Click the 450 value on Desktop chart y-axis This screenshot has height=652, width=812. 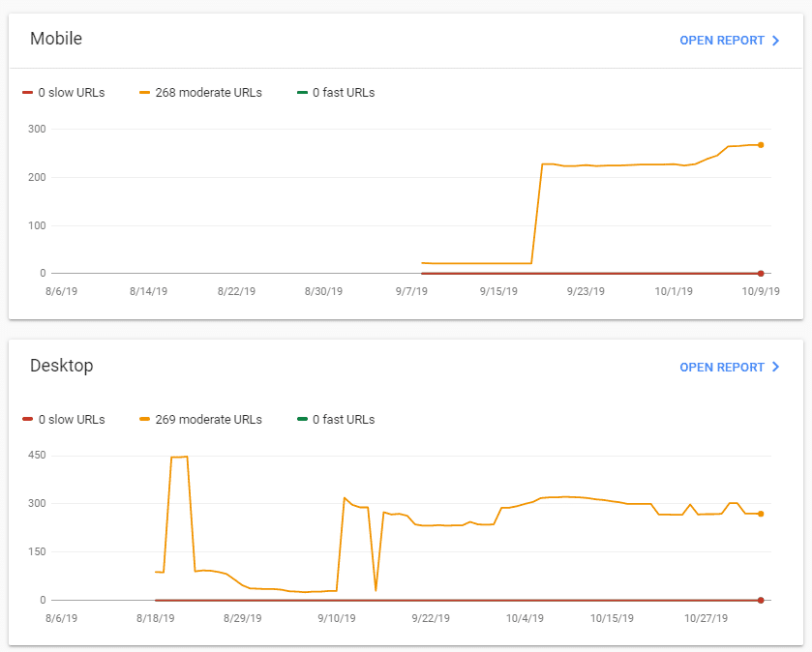tap(36, 456)
